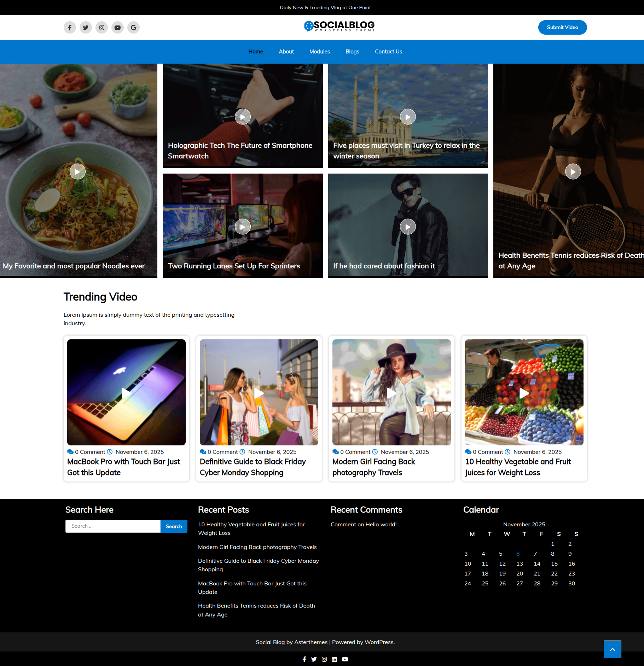The image size is (644, 666).
Task: Open the YouTube icon in the header
Action: click(117, 28)
